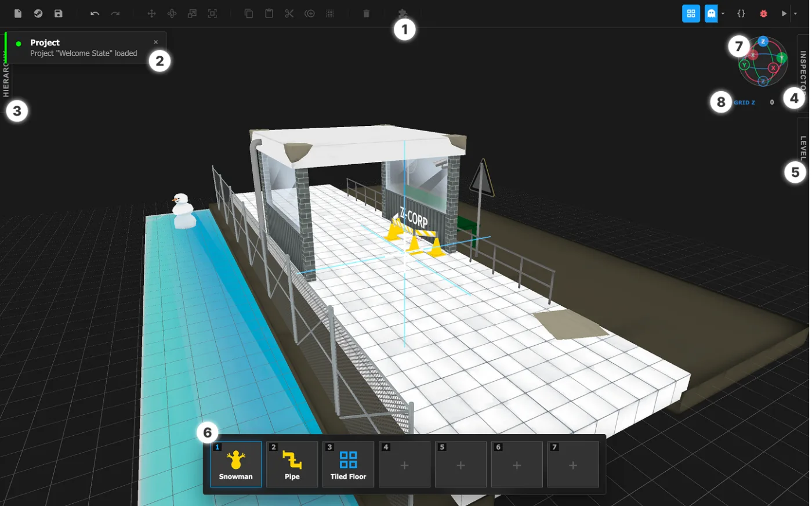Select the Move tool
Screen dimensions: 812x506
[x=152, y=13]
